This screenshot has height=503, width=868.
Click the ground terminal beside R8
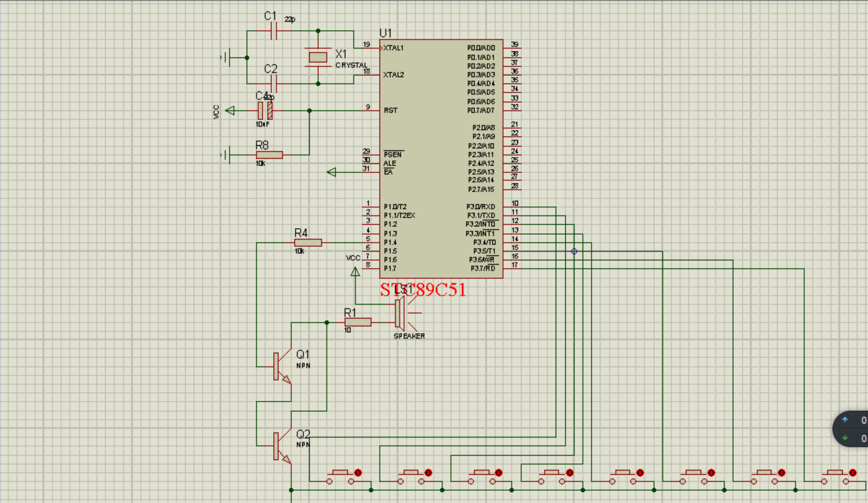coord(226,155)
